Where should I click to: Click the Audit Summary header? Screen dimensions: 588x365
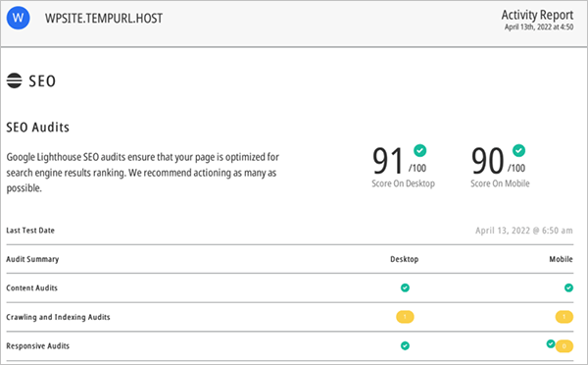point(32,259)
